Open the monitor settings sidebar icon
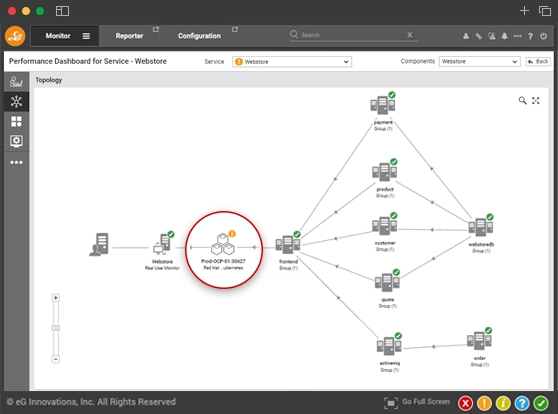The width and height of the screenshot is (558, 414). click(16, 141)
